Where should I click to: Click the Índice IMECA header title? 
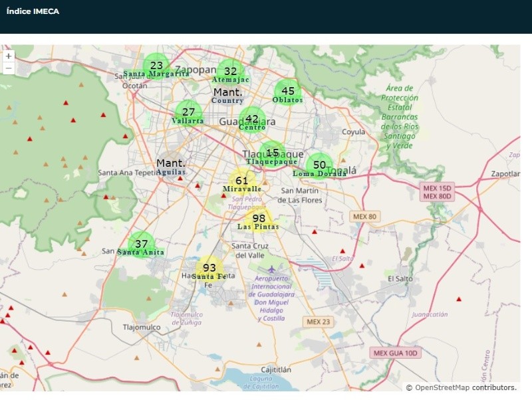[33, 11]
